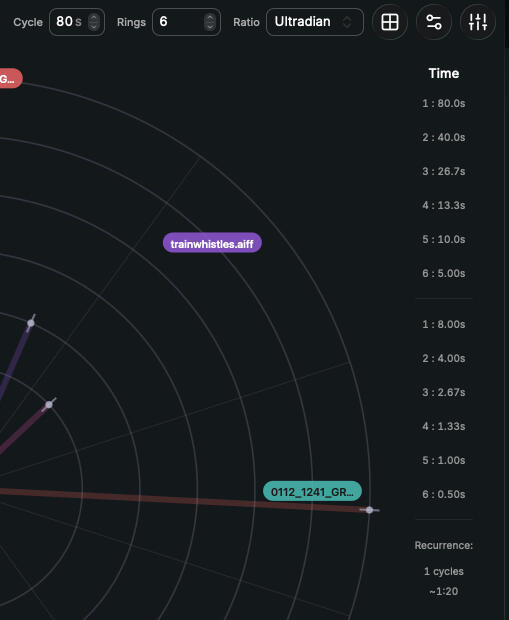Viewport: 509px width, 620px height.
Task: Click the '6 : 5.00s' time entry
Action: coord(444,273)
